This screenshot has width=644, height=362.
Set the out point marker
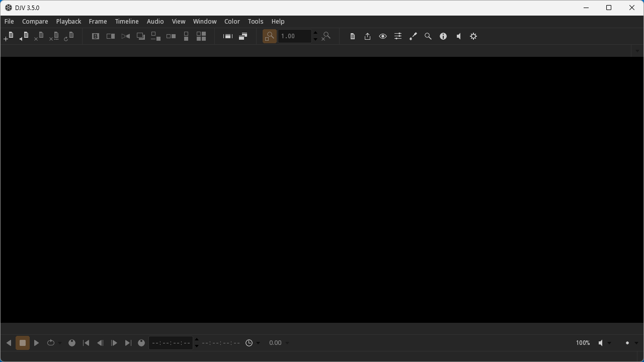[141, 343]
